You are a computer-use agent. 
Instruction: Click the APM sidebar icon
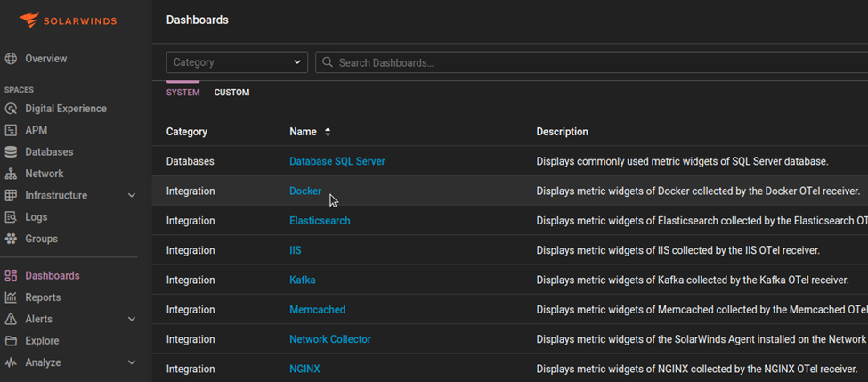coord(11,130)
